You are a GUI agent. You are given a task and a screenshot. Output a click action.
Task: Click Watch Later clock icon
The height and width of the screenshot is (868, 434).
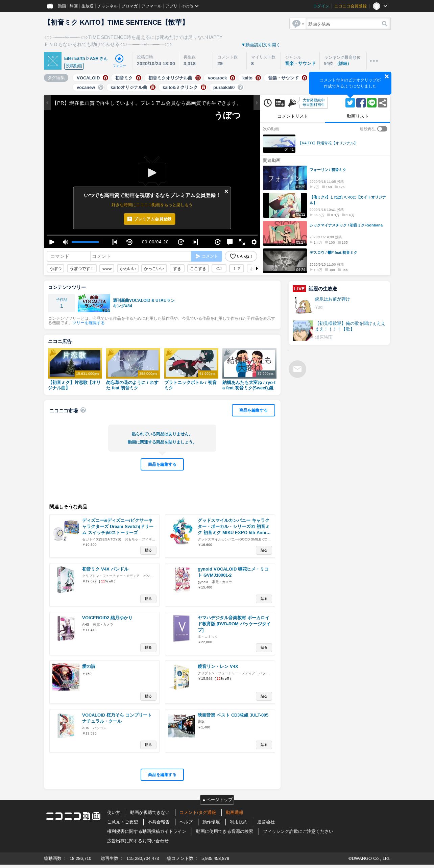click(268, 103)
